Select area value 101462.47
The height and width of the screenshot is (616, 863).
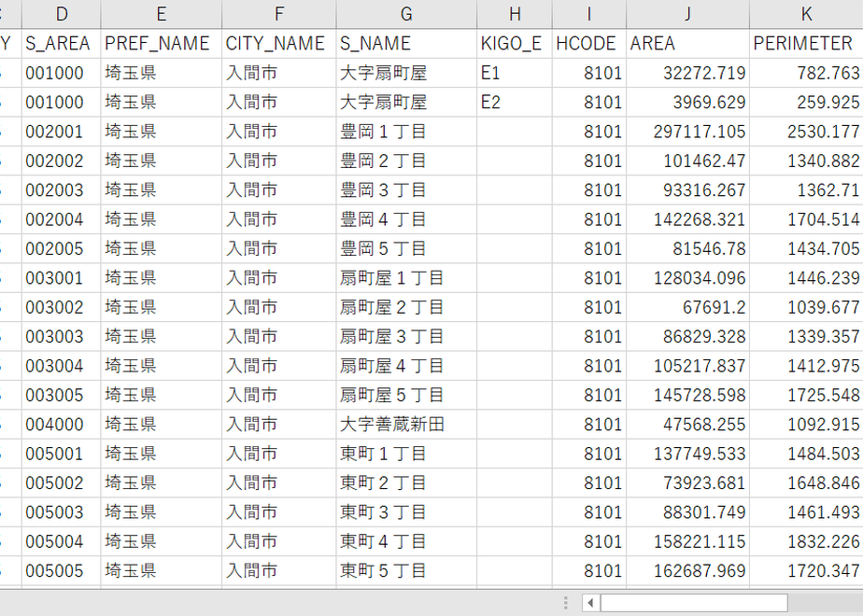click(x=687, y=161)
